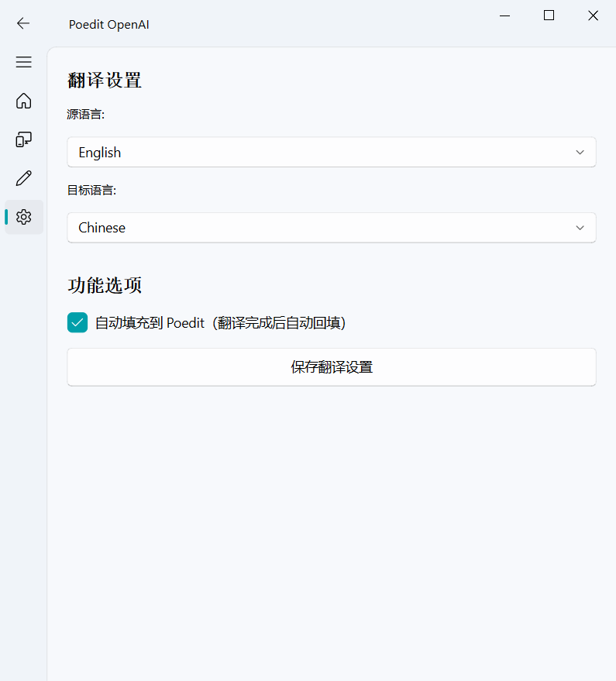Click the settings gear icon in sidebar

coord(23,217)
